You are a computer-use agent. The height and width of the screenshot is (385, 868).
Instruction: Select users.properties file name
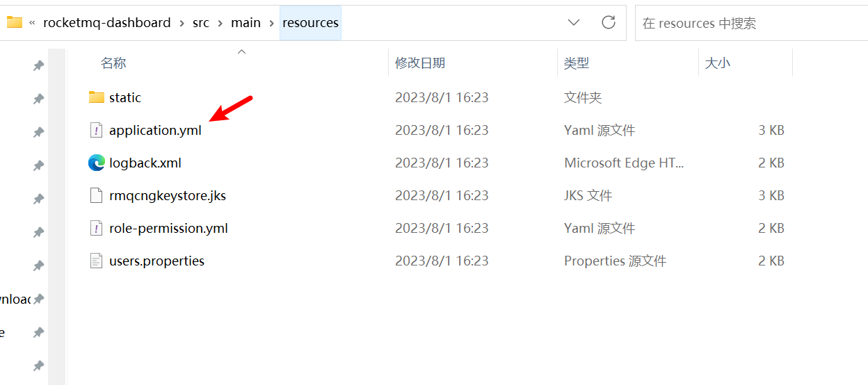[156, 261]
